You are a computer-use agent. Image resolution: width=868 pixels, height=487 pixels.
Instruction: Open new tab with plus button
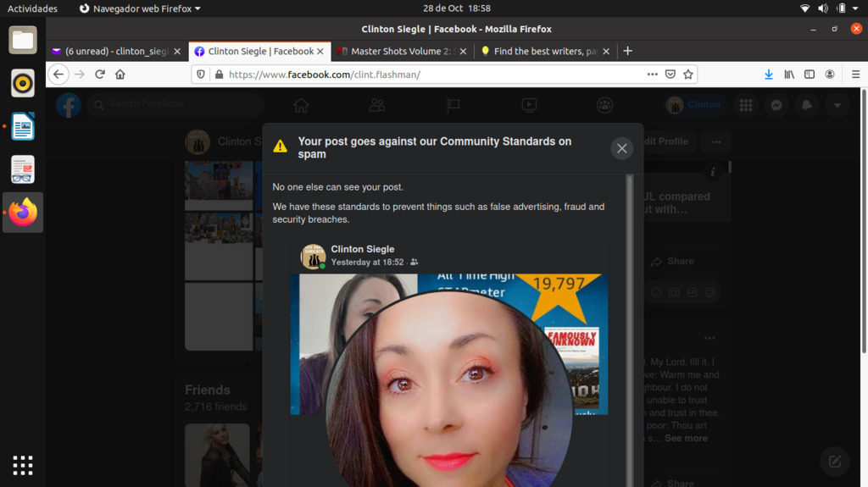pyautogui.click(x=627, y=51)
